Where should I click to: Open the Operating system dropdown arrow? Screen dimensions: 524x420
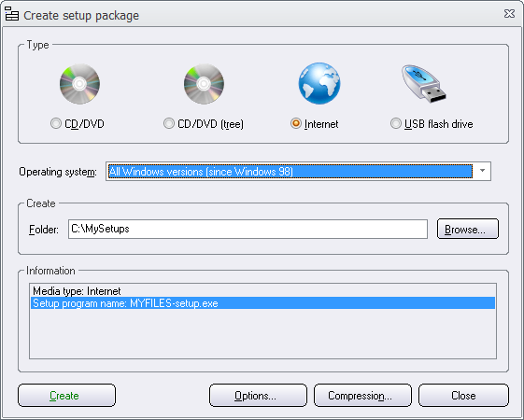click(x=482, y=171)
